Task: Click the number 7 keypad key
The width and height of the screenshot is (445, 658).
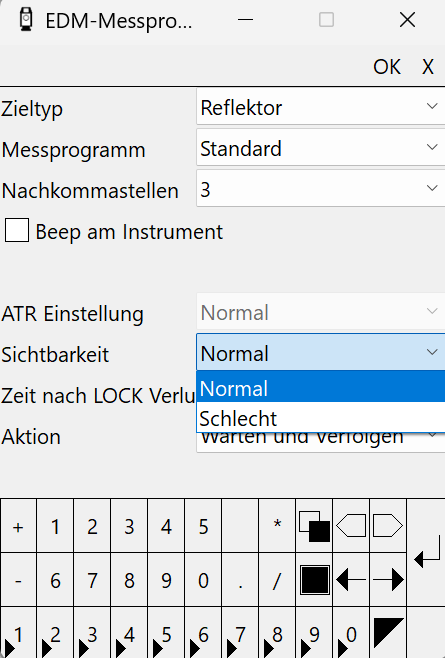Action: (x=92, y=580)
